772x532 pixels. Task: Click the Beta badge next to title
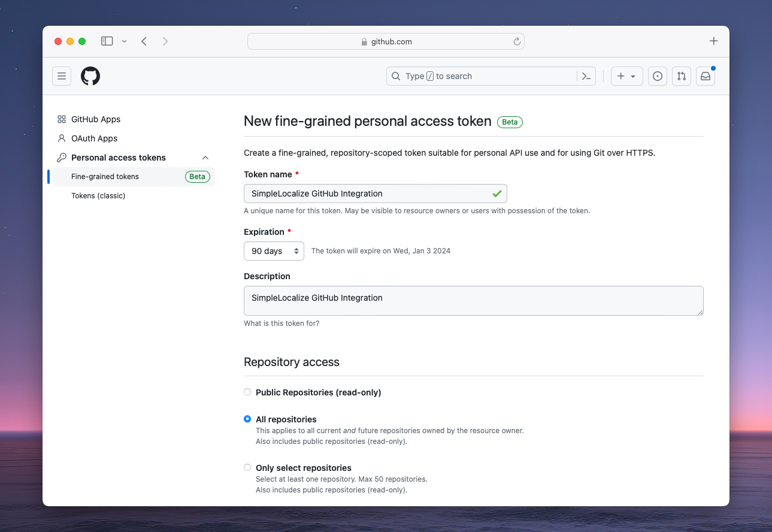click(510, 122)
